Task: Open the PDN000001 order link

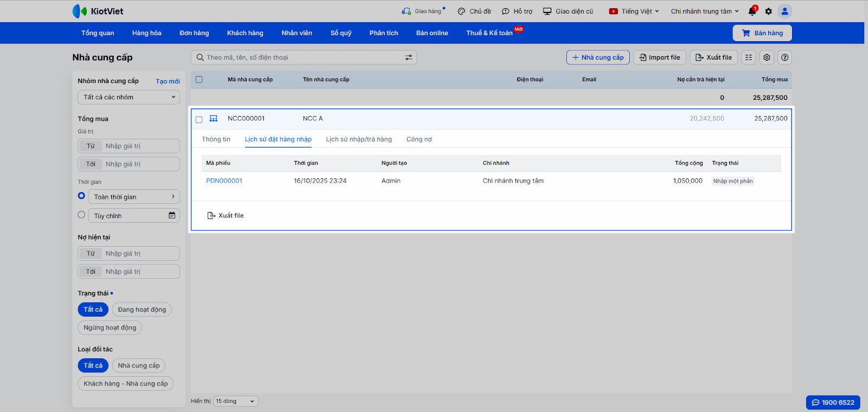Action: 224,181
